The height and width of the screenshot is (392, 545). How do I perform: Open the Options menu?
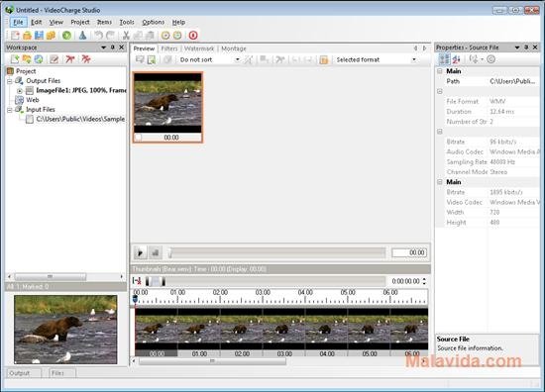(x=153, y=22)
